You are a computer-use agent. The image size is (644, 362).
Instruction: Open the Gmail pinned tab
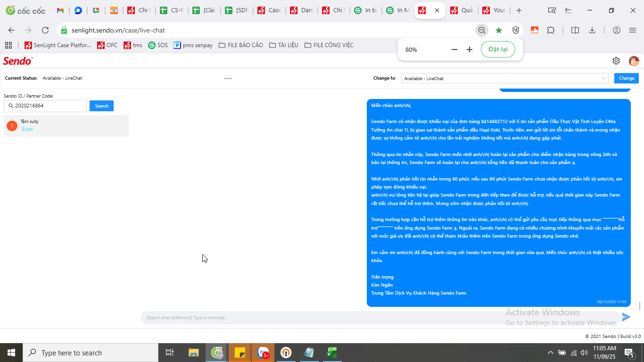(60, 10)
